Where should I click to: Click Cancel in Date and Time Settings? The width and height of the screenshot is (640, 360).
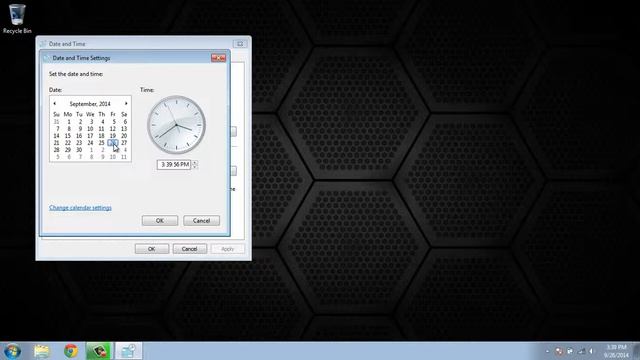[201, 221]
